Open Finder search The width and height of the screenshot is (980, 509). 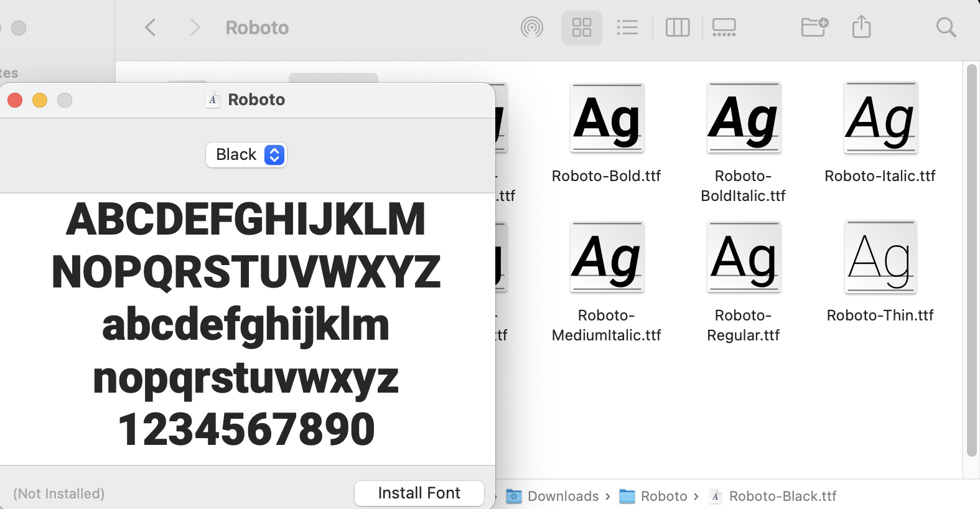946,27
